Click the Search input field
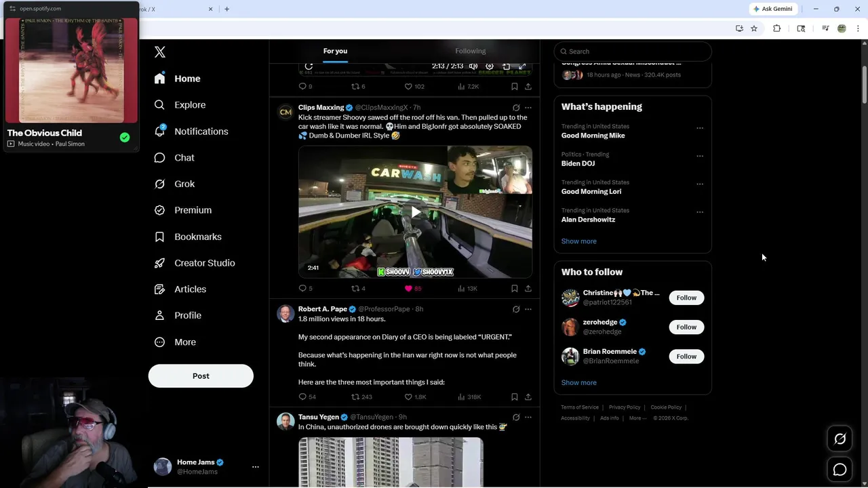The height and width of the screenshot is (488, 868). pyautogui.click(x=633, y=52)
